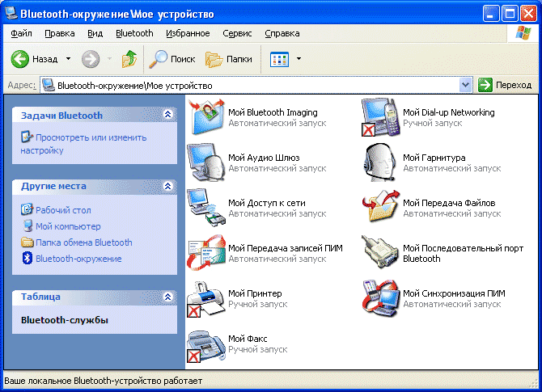Open the Мой компьютер link text
The width and height of the screenshot is (542, 392).
pos(68,226)
